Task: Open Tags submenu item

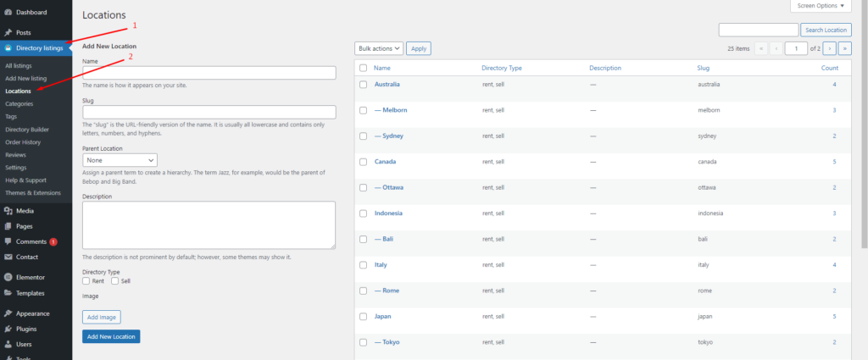Action: click(x=11, y=117)
